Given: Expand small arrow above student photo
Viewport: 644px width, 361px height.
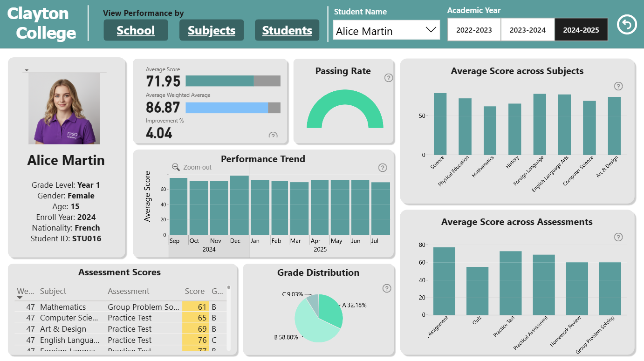Looking at the screenshot, I should tap(27, 70).
